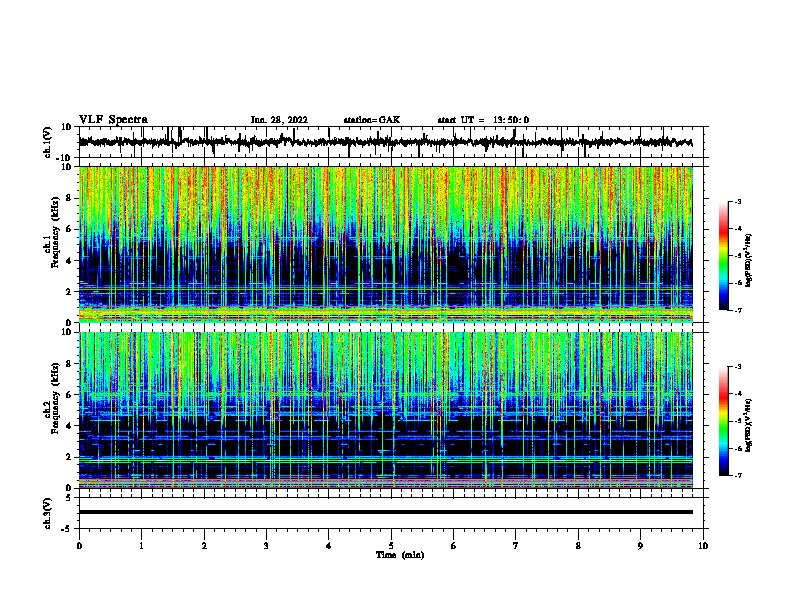This screenshot has height=612, width=792.
Task: Click the '8' tick label on time axis
Action: point(578,546)
